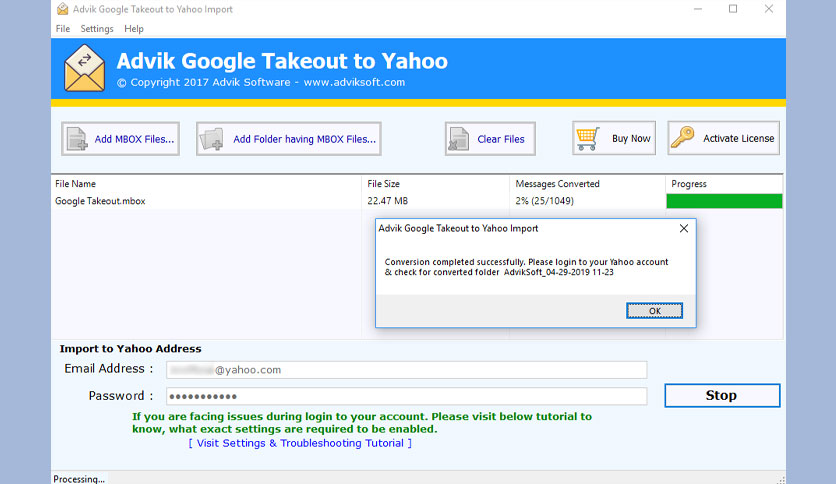Click the key icon for license activation

tap(682, 137)
